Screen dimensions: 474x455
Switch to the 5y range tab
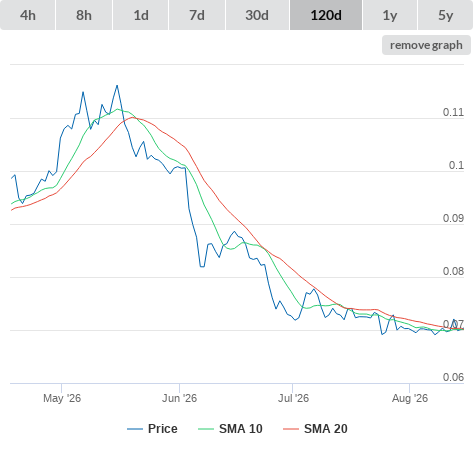445,15
